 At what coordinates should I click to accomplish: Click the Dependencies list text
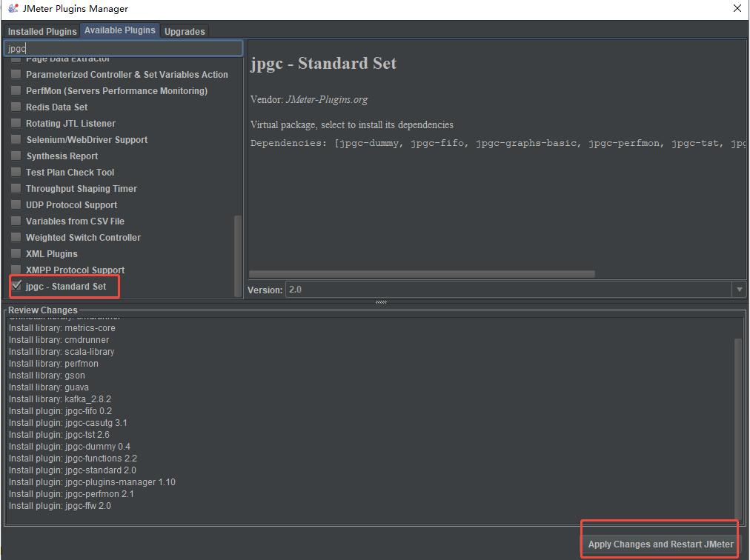point(497,143)
